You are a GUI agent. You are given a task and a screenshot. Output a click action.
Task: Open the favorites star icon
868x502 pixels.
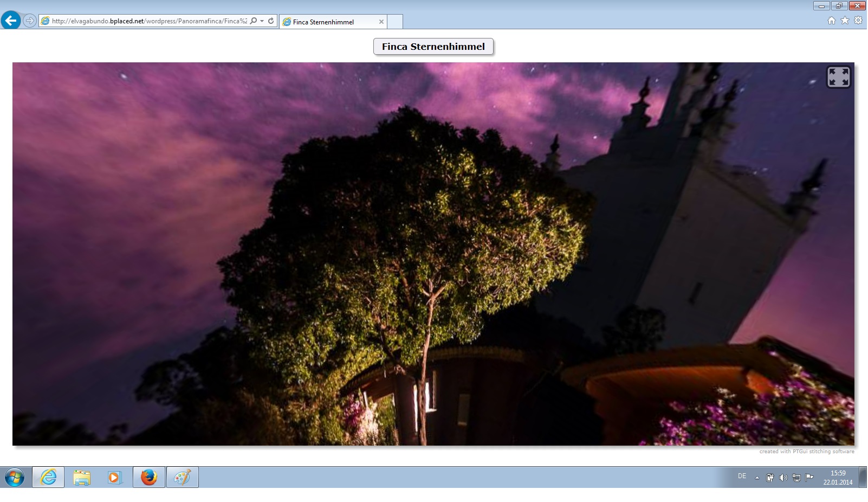[x=845, y=21]
